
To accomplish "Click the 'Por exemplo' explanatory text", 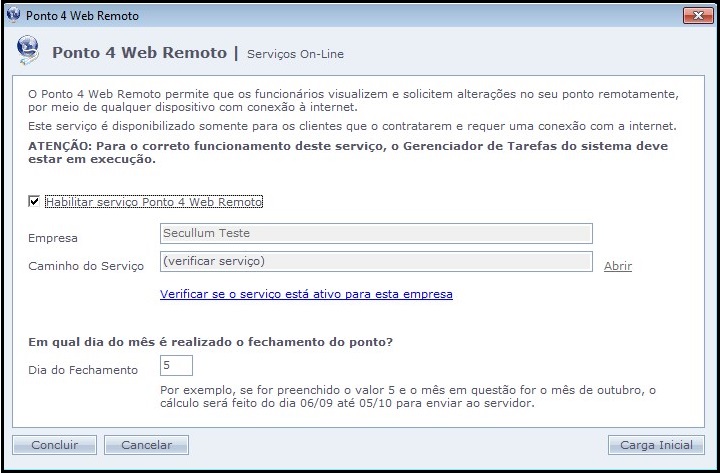I will [x=408, y=397].
